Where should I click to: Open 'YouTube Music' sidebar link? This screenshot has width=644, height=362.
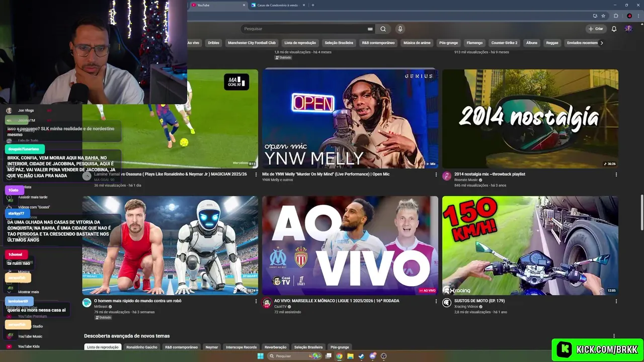click(x=30, y=336)
